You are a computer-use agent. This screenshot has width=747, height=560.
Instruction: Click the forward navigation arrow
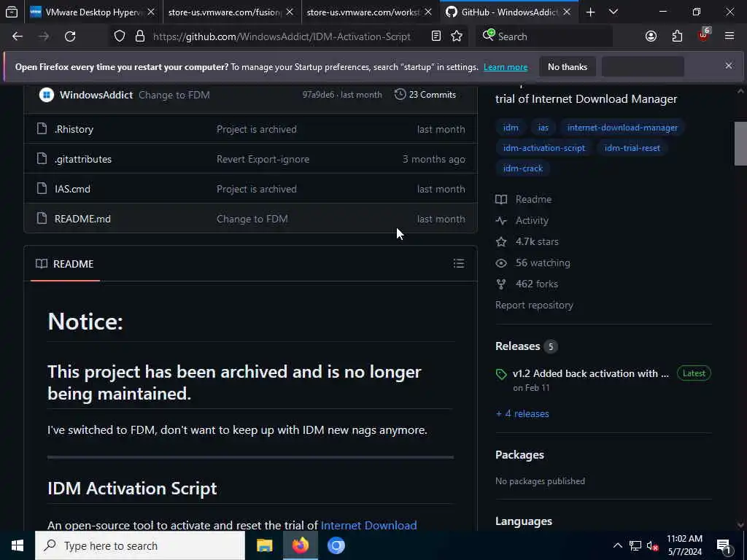44,36
